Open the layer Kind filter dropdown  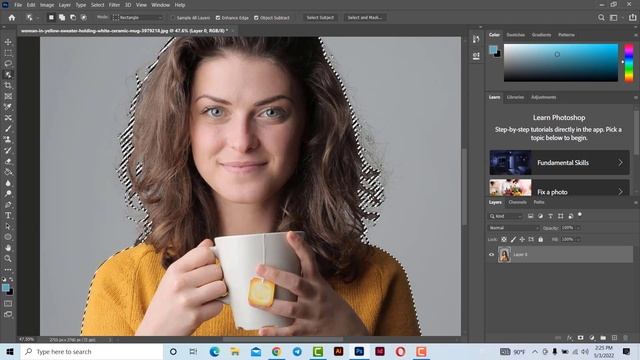[x=506, y=216]
